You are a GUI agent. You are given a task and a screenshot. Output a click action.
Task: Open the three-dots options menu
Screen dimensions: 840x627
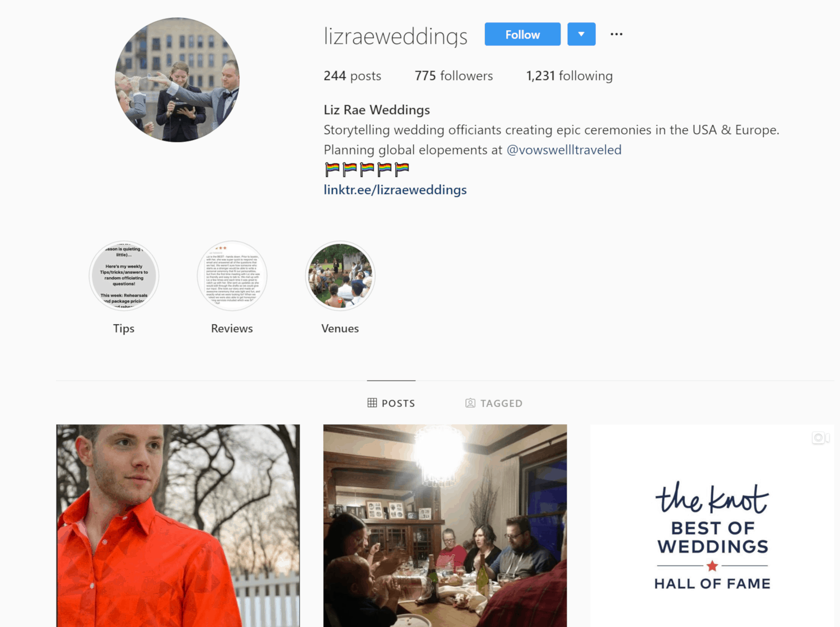pyautogui.click(x=617, y=34)
